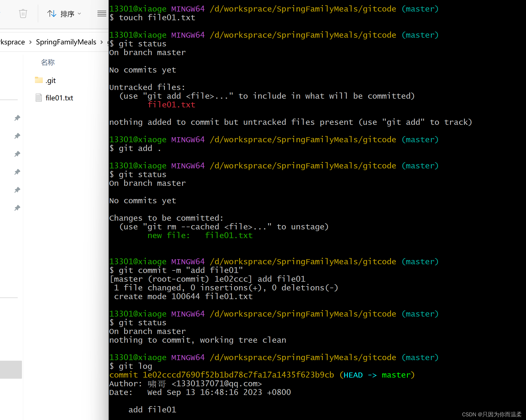Click the trash delete icon in Explorer toolbar
Viewport: 526px width, 420px height.
(x=23, y=13)
